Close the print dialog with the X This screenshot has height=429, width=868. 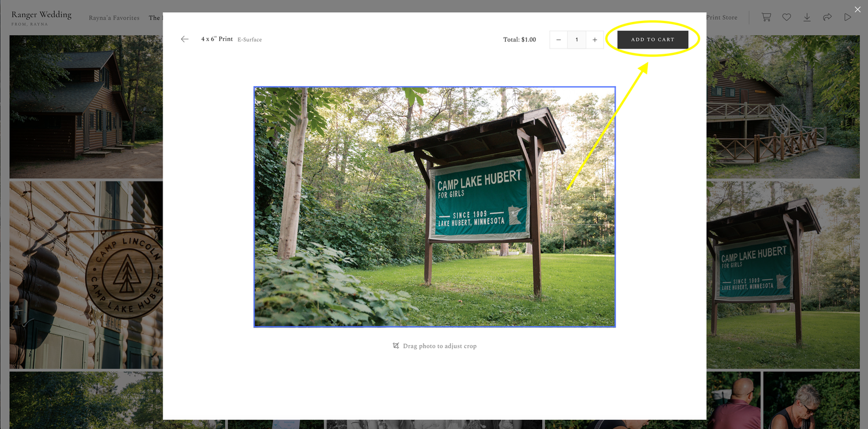click(858, 9)
